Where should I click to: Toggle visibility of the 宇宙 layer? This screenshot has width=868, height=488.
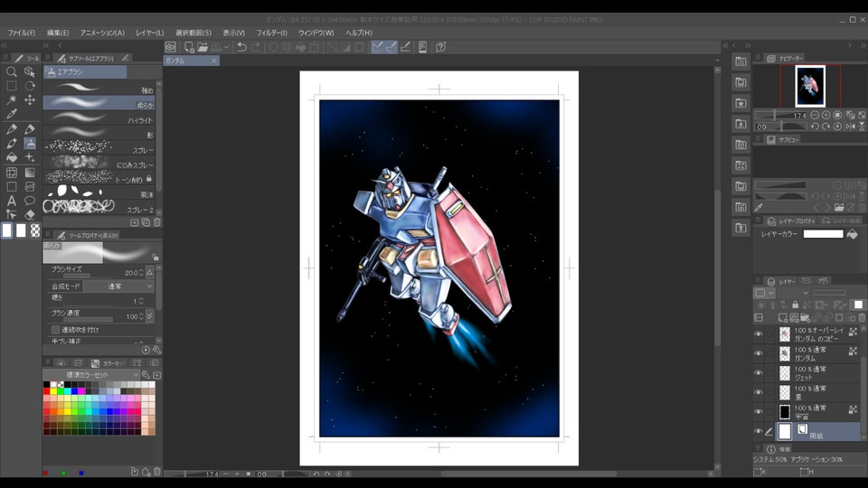(x=759, y=412)
